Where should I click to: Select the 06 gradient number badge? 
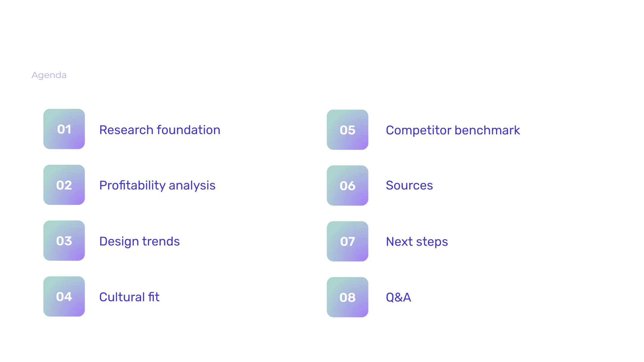click(x=347, y=186)
